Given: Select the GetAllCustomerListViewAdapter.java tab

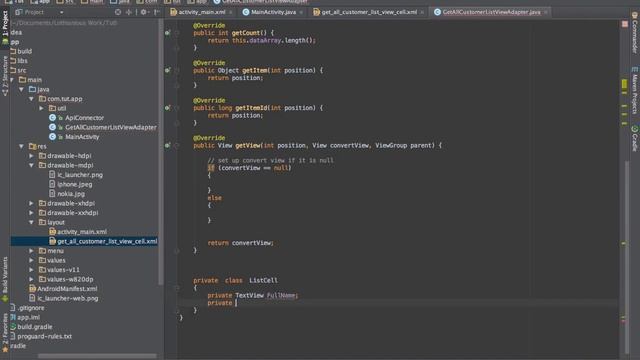Looking at the screenshot, I should 491,12.
